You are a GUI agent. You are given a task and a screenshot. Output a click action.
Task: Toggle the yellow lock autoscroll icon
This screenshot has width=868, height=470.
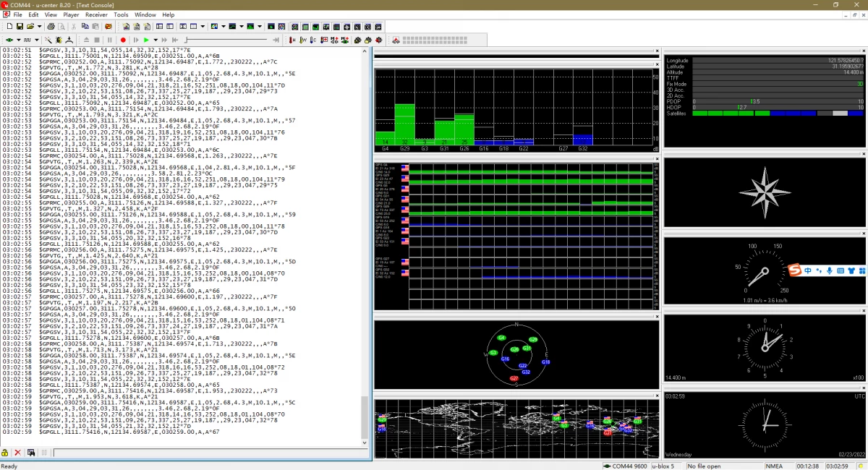[x=5, y=453]
